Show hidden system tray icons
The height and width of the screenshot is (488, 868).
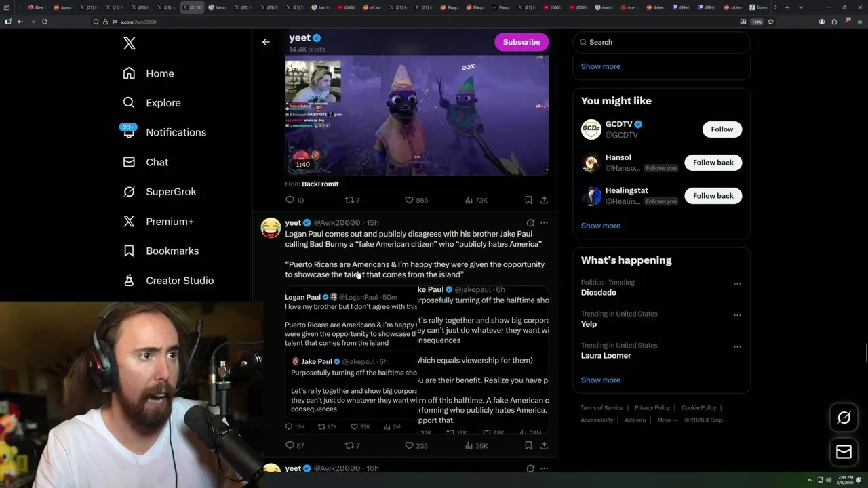[x=809, y=480]
